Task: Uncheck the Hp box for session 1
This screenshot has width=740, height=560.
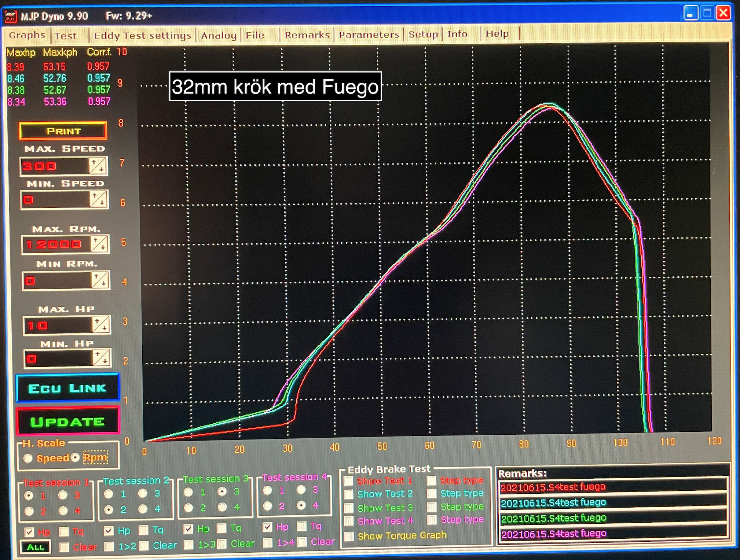Action: tap(29, 532)
